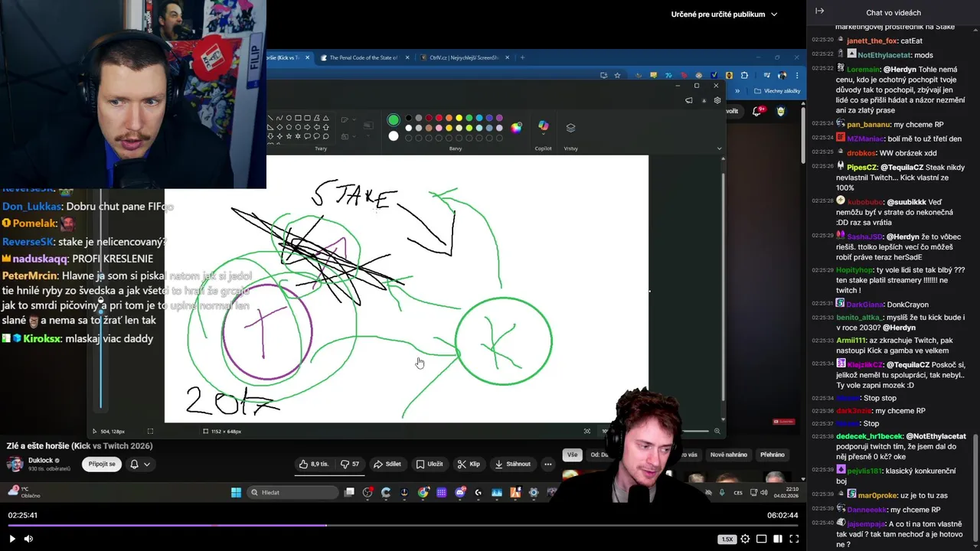
Task: Select the rectangle shape in Paint's shapes gallery
Action: pyautogui.click(x=298, y=118)
